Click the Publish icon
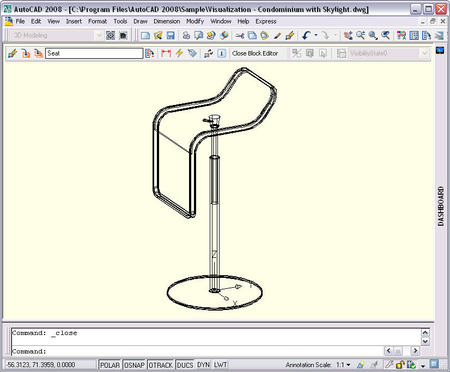Viewport: 450px width, 372px height. (x=211, y=35)
